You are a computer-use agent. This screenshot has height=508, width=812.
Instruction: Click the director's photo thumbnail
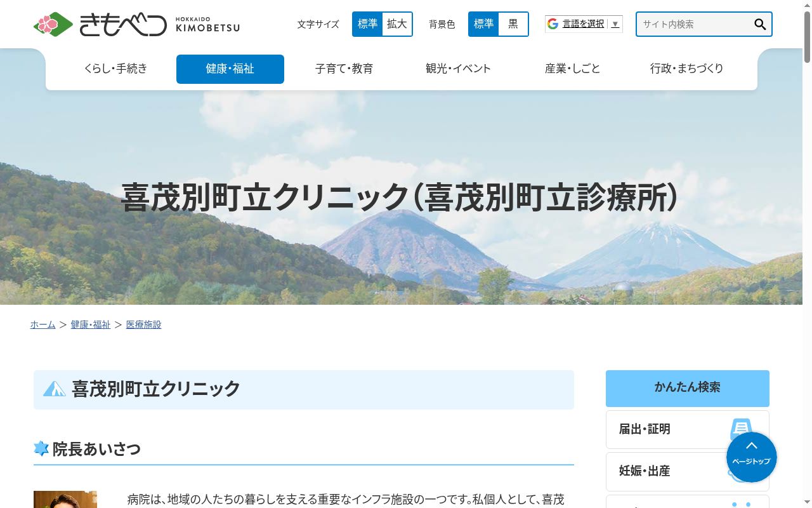pyautogui.click(x=65, y=499)
